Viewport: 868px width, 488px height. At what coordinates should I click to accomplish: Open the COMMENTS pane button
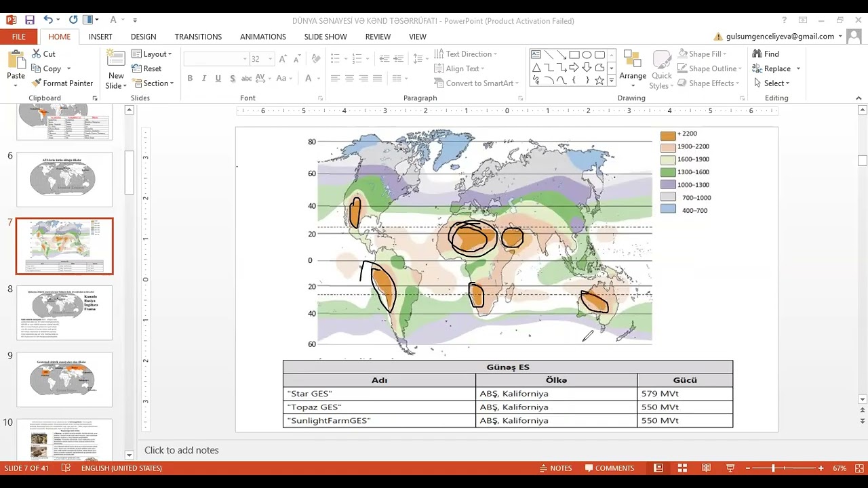pyautogui.click(x=610, y=468)
